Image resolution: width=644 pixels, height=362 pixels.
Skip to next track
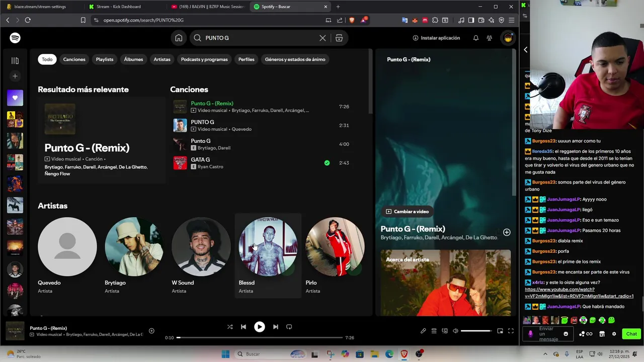pos(275,327)
